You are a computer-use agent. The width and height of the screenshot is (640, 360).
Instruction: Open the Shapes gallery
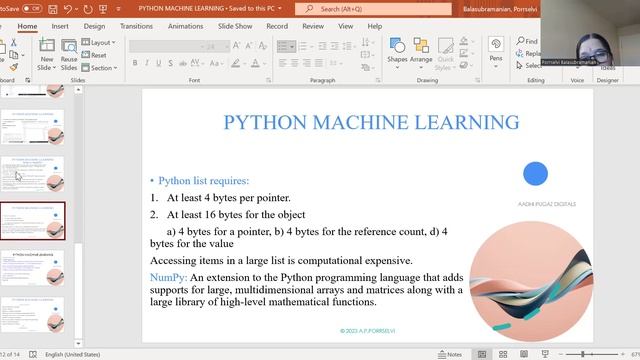(397, 52)
